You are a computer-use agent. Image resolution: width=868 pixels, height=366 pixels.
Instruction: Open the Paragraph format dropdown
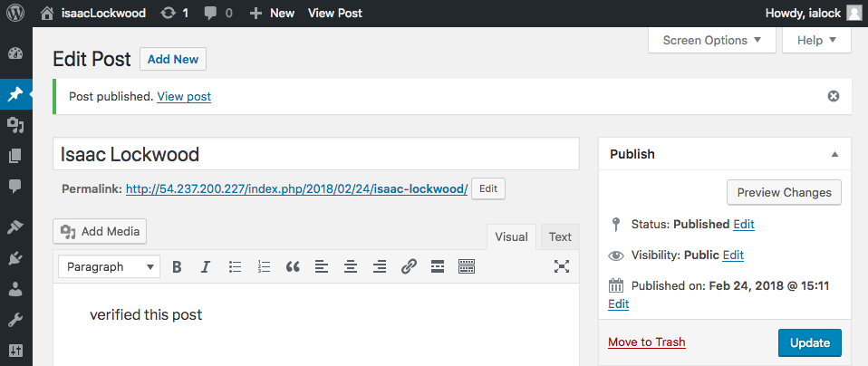pyautogui.click(x=109, y=266)
